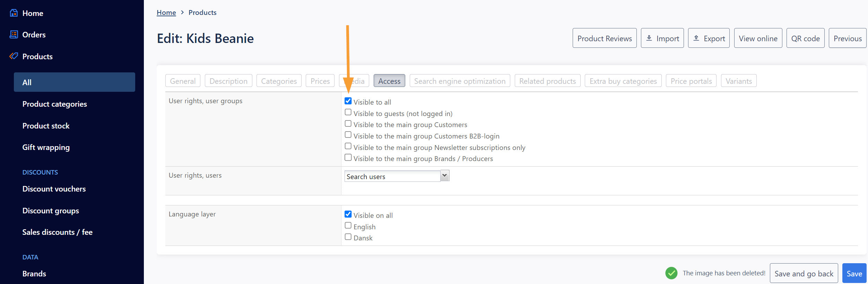Screen dimensions: 868x284
Task: Click the green success checkmark icon
Action: 671,273
